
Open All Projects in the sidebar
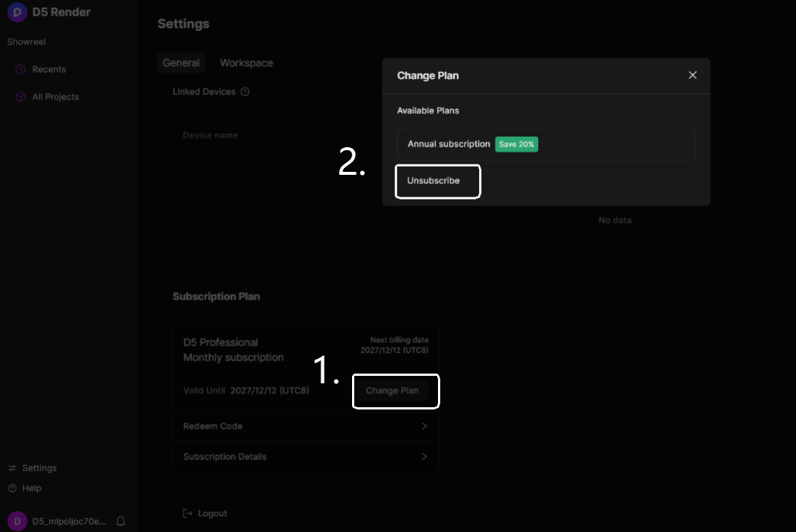55,97
